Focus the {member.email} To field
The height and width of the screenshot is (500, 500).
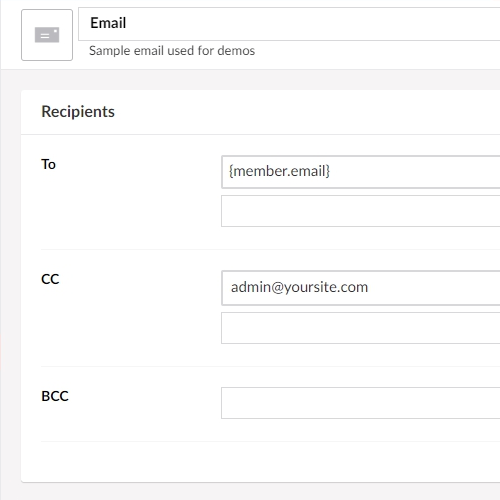(361, 172)
